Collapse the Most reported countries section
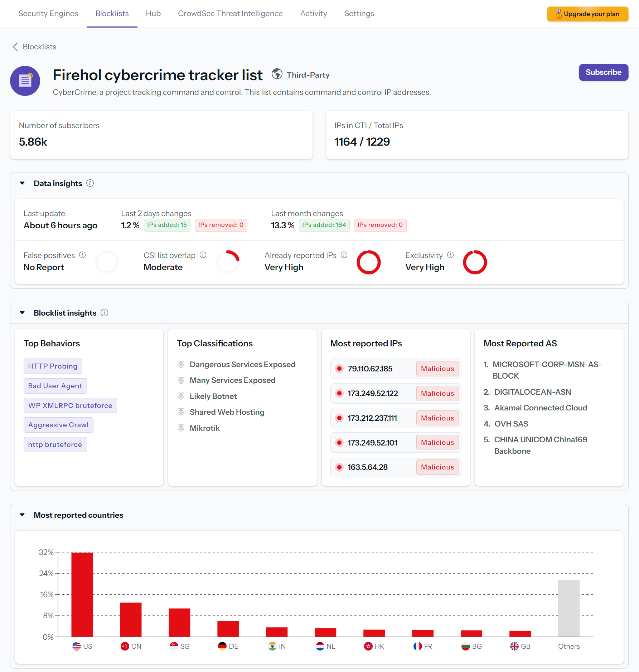The image size is (639, 672). click(x=22, y=515)
